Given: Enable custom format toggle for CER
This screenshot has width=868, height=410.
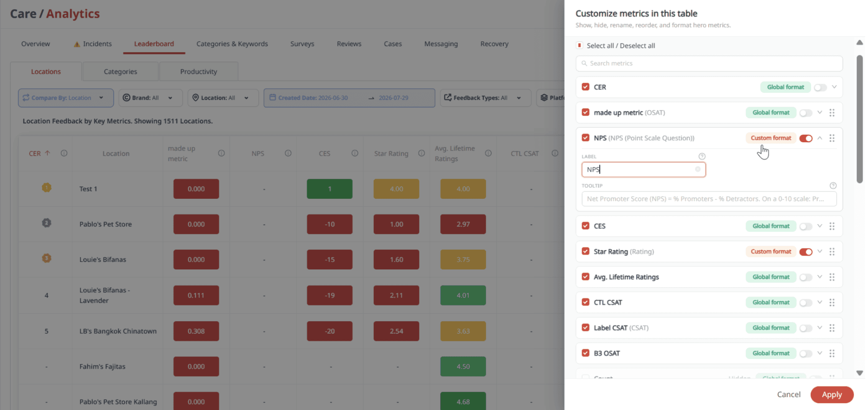Looking at the screenshot, I should click(820, 87).
